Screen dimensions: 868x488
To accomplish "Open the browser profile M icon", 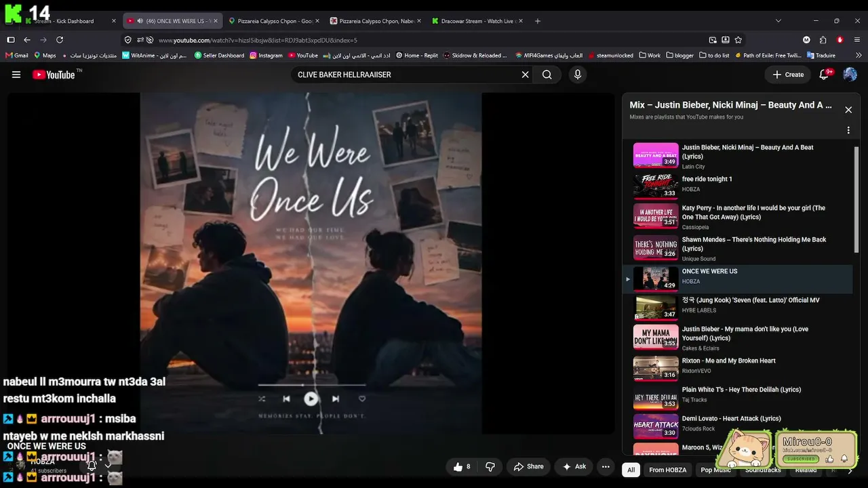I will 806,40.
